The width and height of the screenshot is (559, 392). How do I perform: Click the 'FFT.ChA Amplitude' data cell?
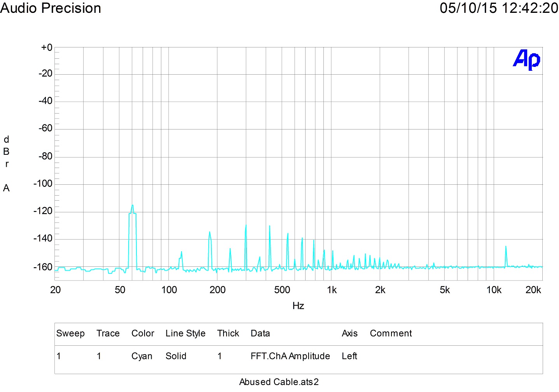tap(290, 356)
